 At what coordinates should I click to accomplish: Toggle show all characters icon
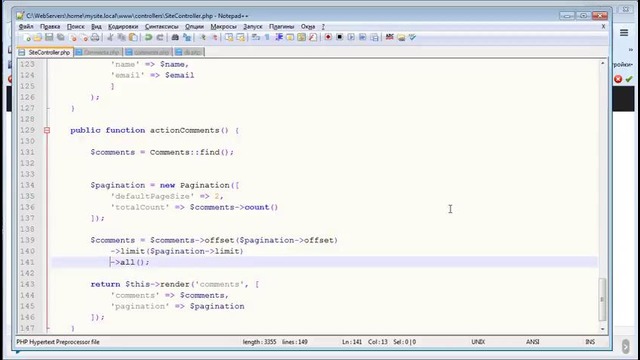[x=267, y=38]
